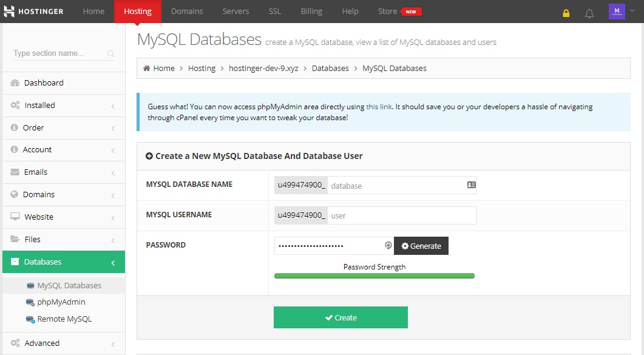Click the Remote MySQL database icon
Viewport: 644px width, 355px height.
[30, 319]
